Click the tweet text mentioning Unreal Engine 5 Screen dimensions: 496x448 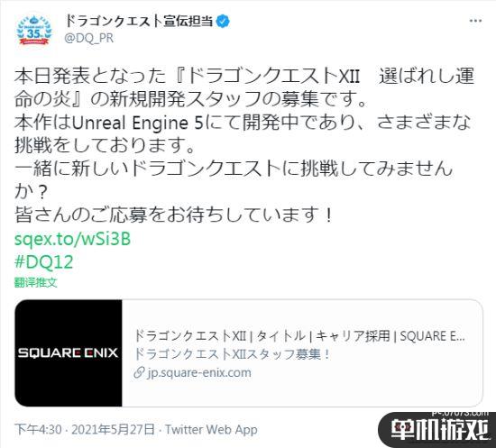tap(243, 133)
